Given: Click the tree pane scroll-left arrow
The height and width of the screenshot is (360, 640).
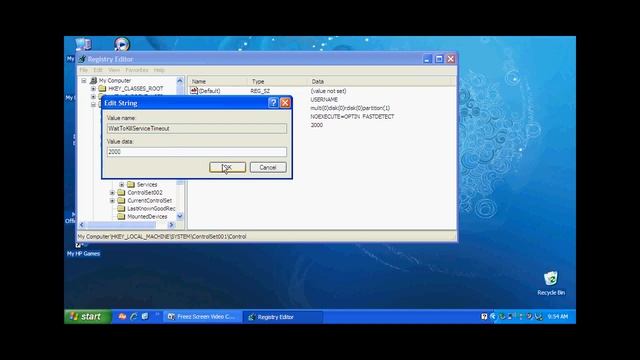Looking at the screenshot, I should tap(82, 225).
